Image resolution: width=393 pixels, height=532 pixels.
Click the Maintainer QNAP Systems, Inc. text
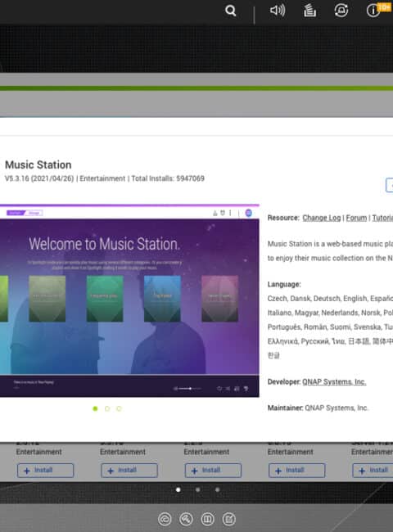click(318, 408)
